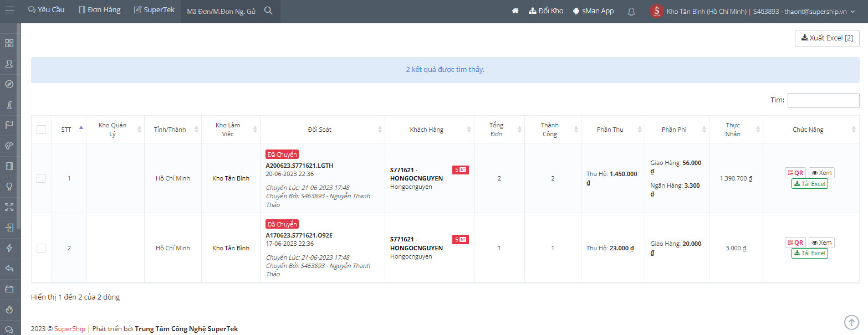Open the folder icon in sidebar

[9, 289]
